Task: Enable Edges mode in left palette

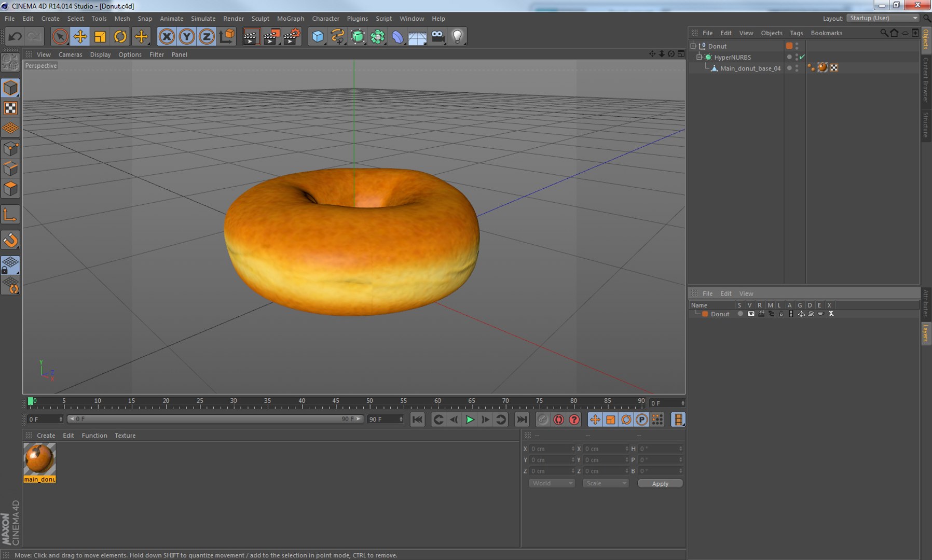Action: 10,169
